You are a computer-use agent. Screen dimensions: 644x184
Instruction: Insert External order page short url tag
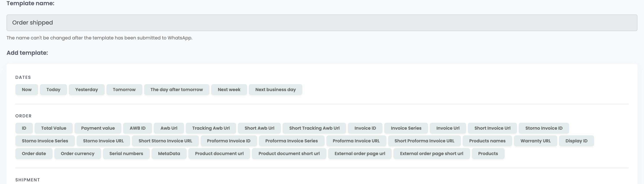(x=432, y=154)
